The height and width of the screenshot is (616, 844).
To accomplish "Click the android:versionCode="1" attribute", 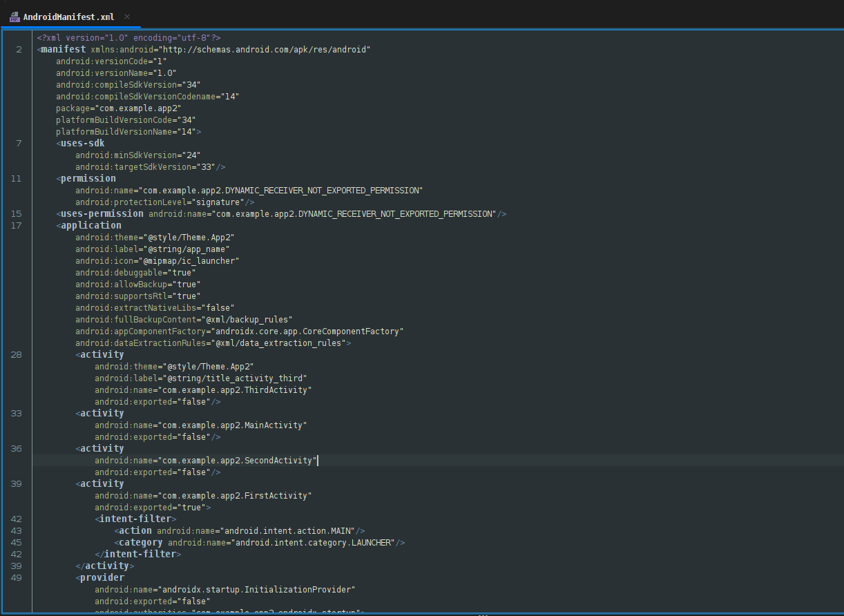I will click(111, 61).
